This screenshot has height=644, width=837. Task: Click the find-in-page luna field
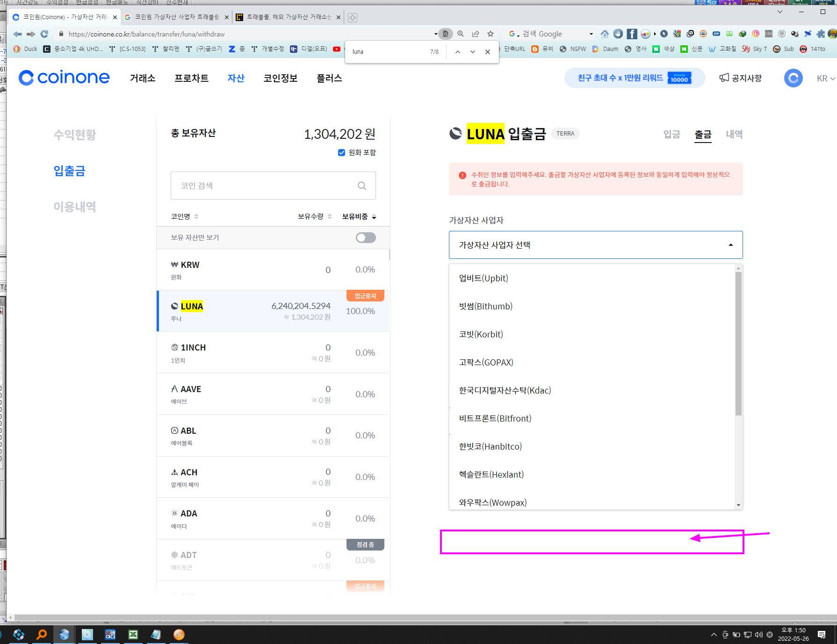(388, 52)
